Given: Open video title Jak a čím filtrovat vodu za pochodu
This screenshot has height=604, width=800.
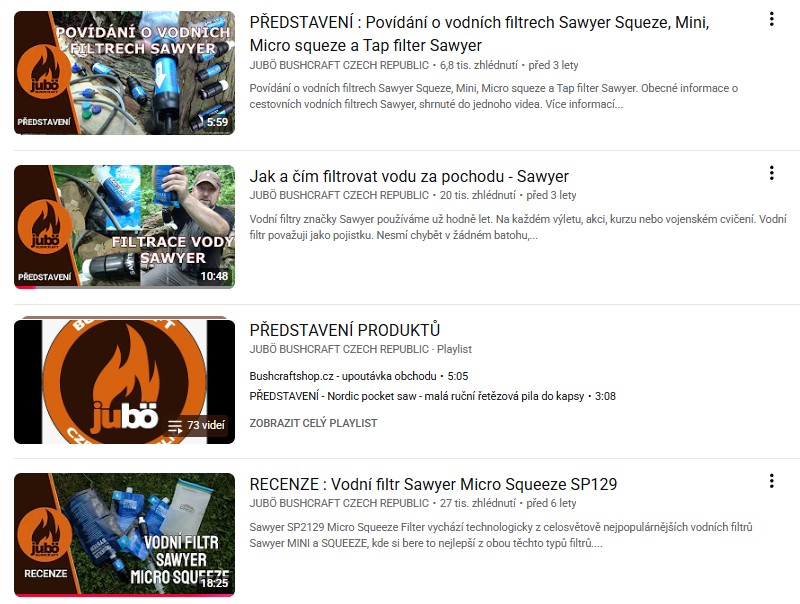Looking at the screenshot, I should click(x=409, y=177).
